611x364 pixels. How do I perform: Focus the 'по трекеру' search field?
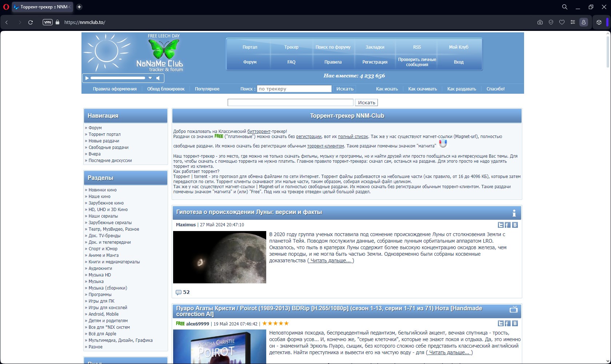(x=294, y=89)
